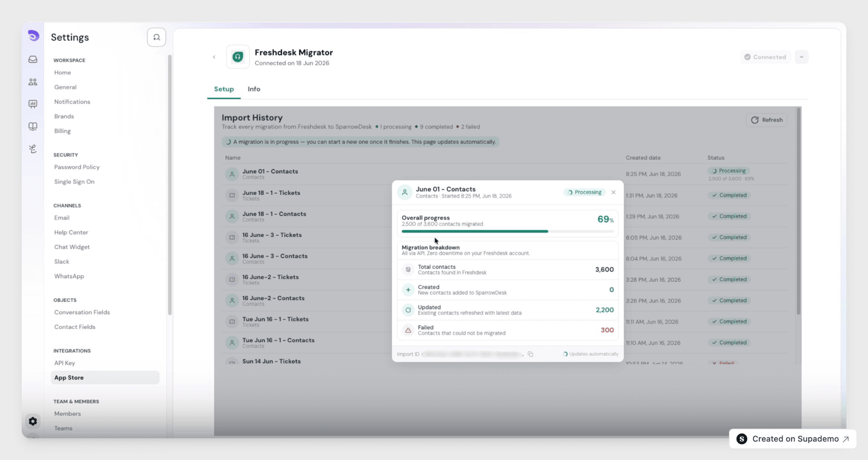Open Contact Fields settings
Image resolution: width=868 pixels, height=460 pixels.
pyautogui.click(x=75, y=327)
